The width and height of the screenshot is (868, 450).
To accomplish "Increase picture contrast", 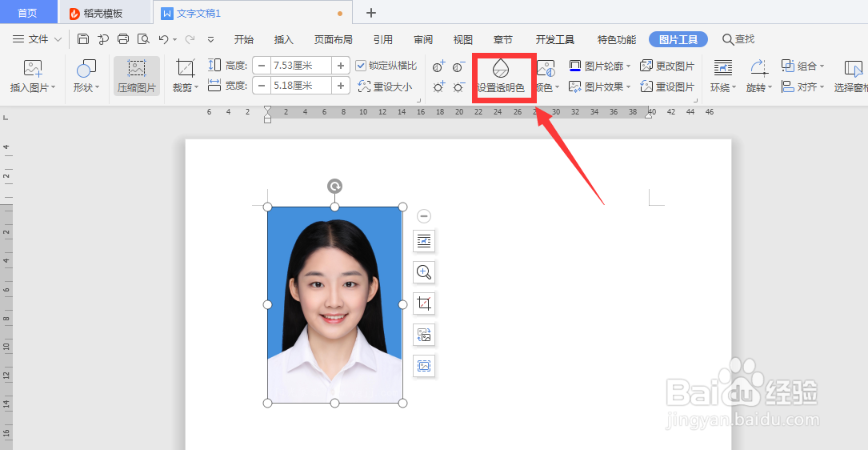I will [439, 67].
